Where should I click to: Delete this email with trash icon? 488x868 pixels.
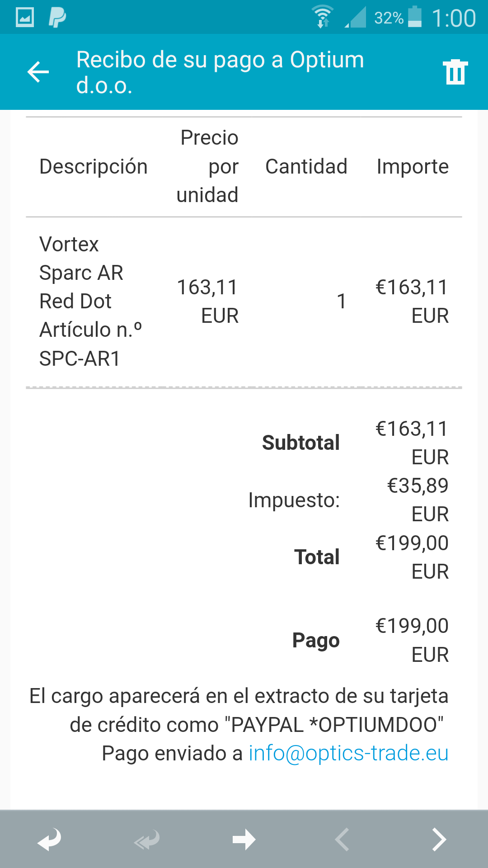click(455, 72)
